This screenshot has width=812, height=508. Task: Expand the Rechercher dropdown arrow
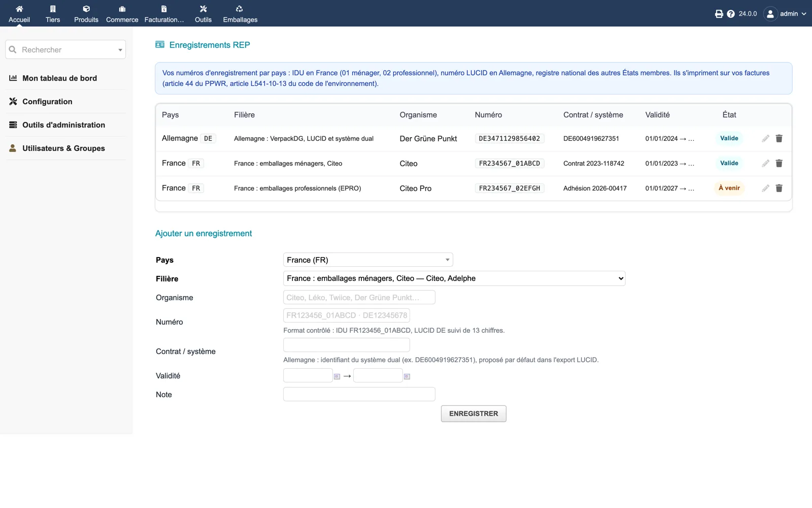pyautogui.click(x=120, y=50)
